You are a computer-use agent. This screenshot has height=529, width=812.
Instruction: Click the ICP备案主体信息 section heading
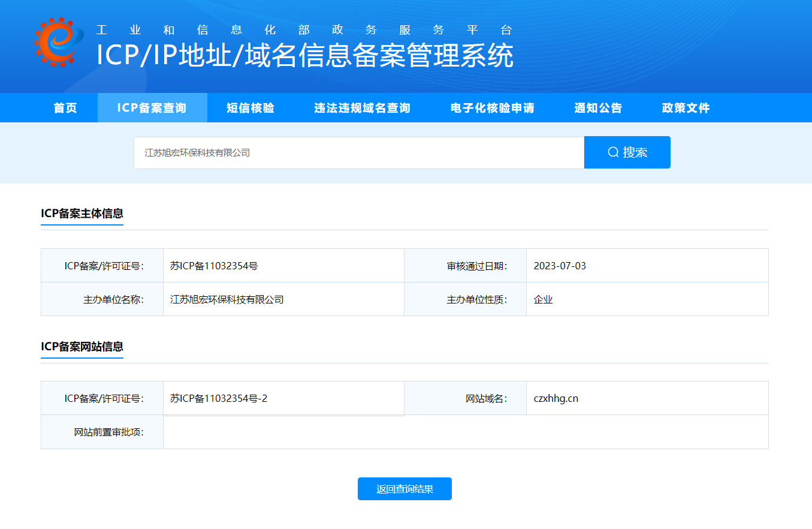pyautogui.click(x=82, y=214)
